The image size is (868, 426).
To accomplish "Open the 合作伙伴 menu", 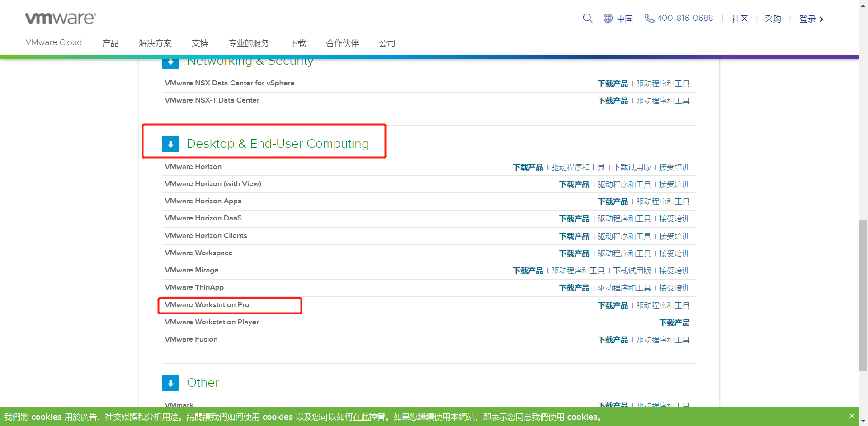I will point(342,43).
